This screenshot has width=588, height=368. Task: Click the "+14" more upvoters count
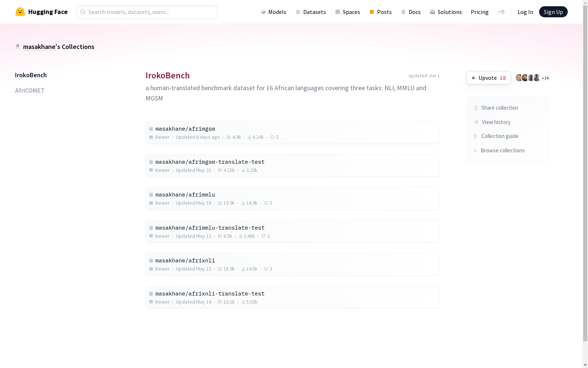click(x=545, y=78)
